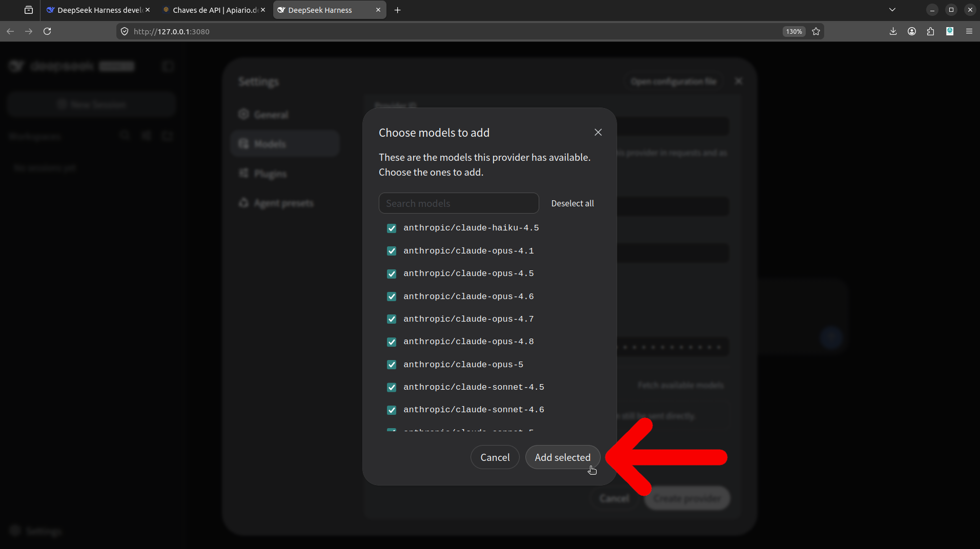The height and width of the screenshot is (549, 980).
Task: Open browser downloads panel
Action: click(x=893, y=31)
